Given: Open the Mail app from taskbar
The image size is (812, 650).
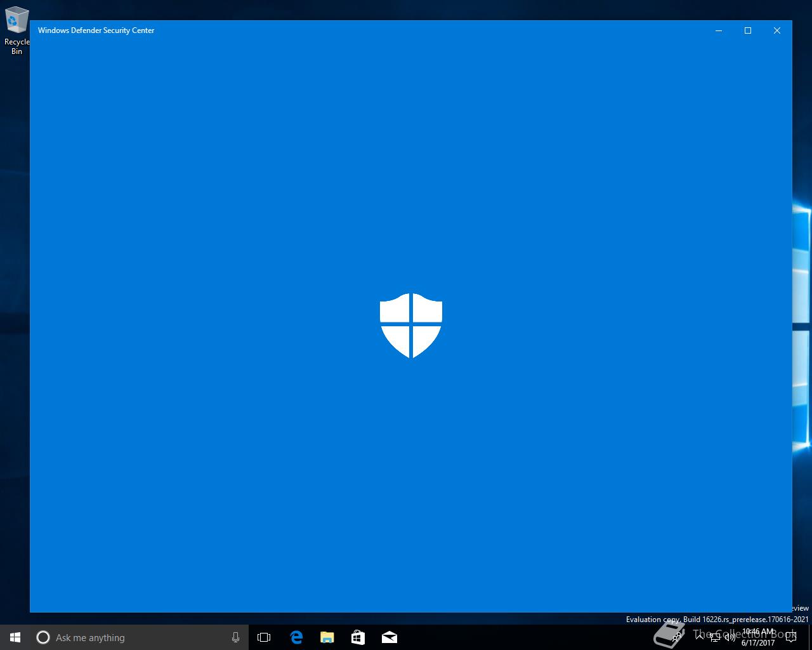Looking at the screenshot, I should pyautogui.click(x=390, y=637).
